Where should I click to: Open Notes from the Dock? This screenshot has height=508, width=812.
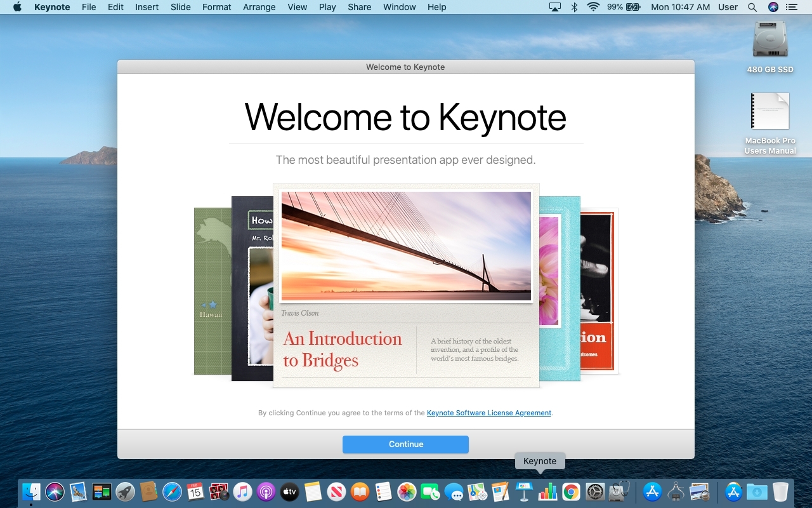(313, 491)
